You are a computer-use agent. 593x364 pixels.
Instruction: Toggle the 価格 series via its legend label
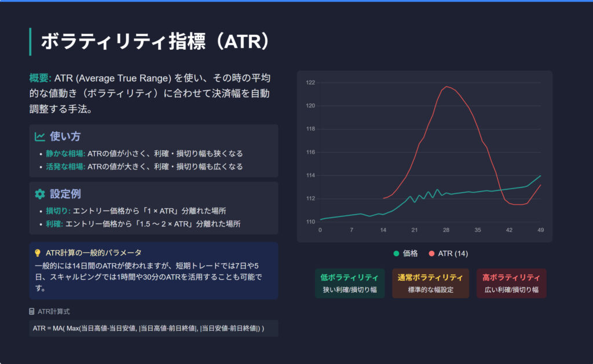click(410, 253)
